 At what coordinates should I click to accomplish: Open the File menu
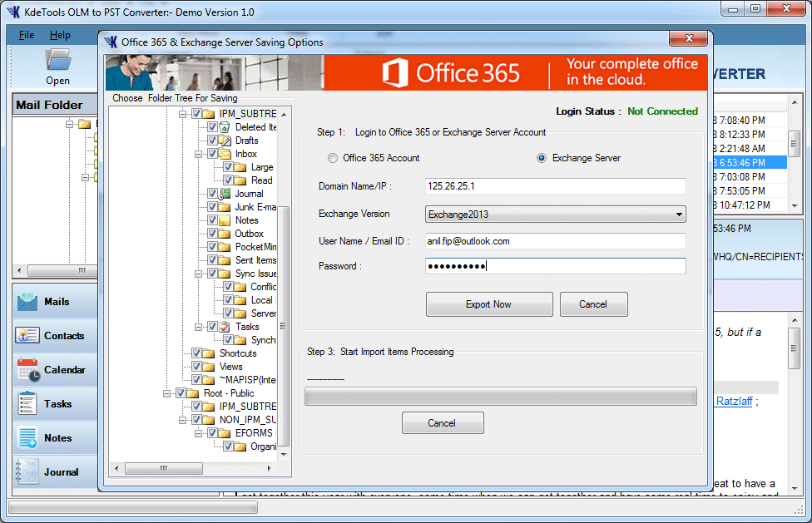click(x=27, y=35)
